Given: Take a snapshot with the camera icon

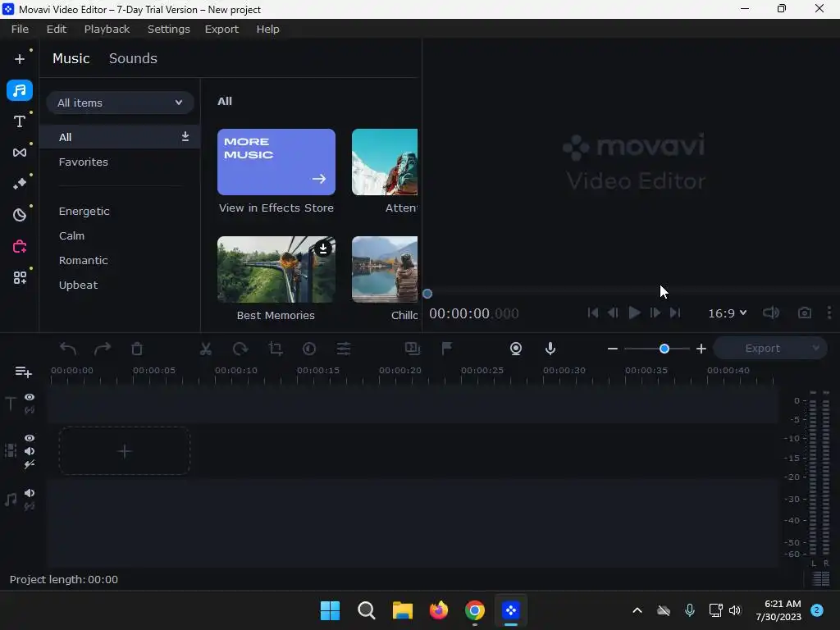Looking at the screenshot, I should pos(804,313).
